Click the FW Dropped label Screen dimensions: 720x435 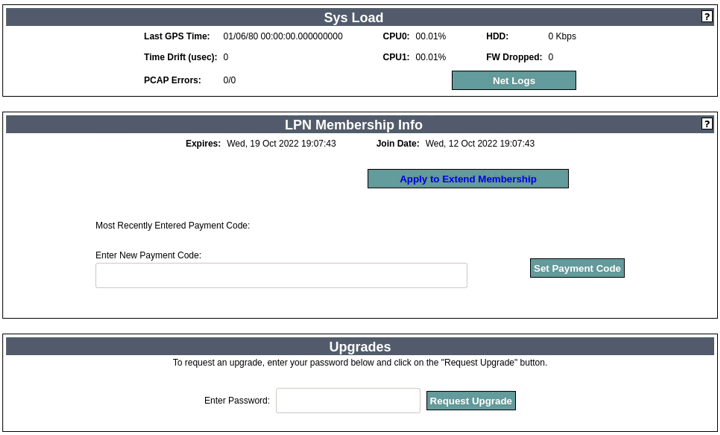(x=514, y=57)
